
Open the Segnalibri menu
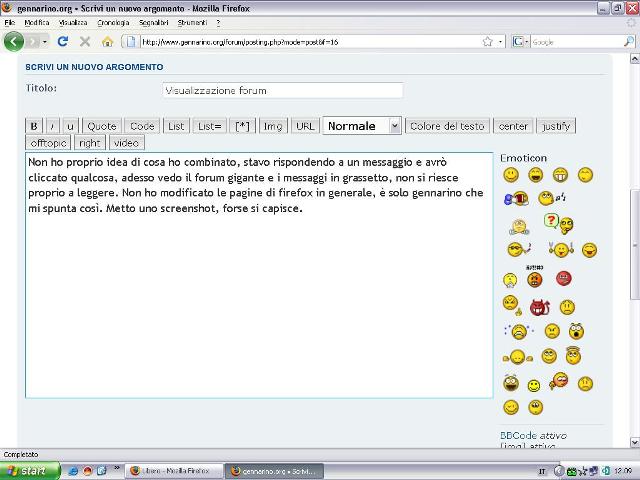pos(153,22)
